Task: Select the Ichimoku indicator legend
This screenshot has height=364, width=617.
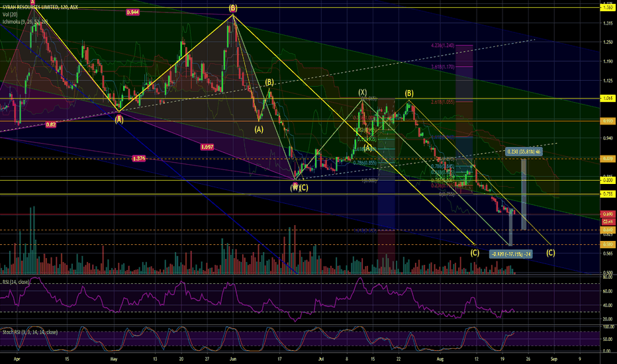Action: 24,22
